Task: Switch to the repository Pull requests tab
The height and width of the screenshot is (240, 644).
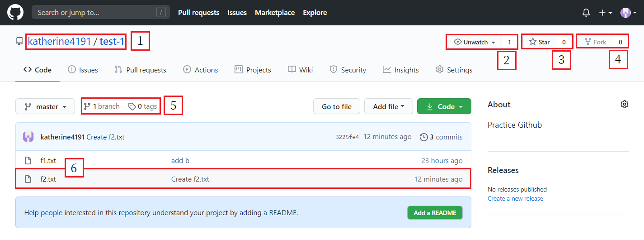Action: click(141, 70)
